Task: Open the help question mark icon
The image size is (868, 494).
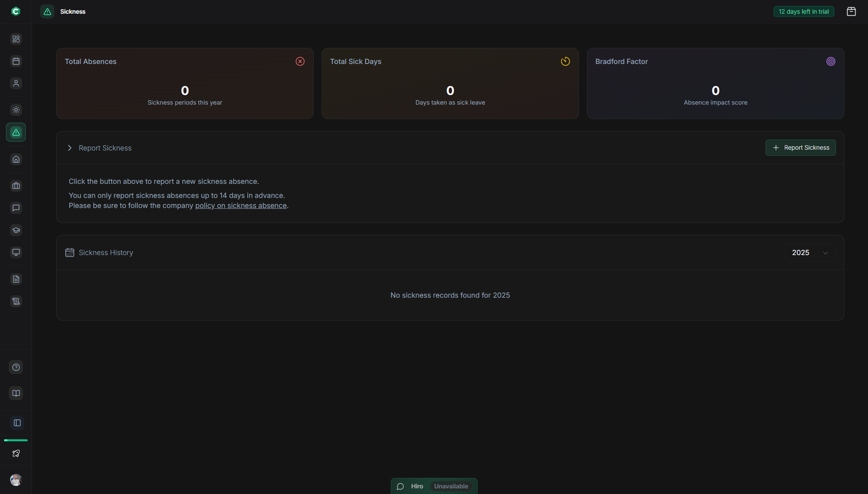Action: [x=16, y=367]
